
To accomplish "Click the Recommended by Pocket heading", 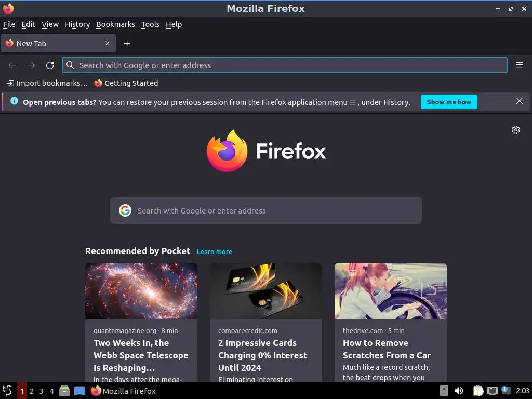I will click(138, 251).
